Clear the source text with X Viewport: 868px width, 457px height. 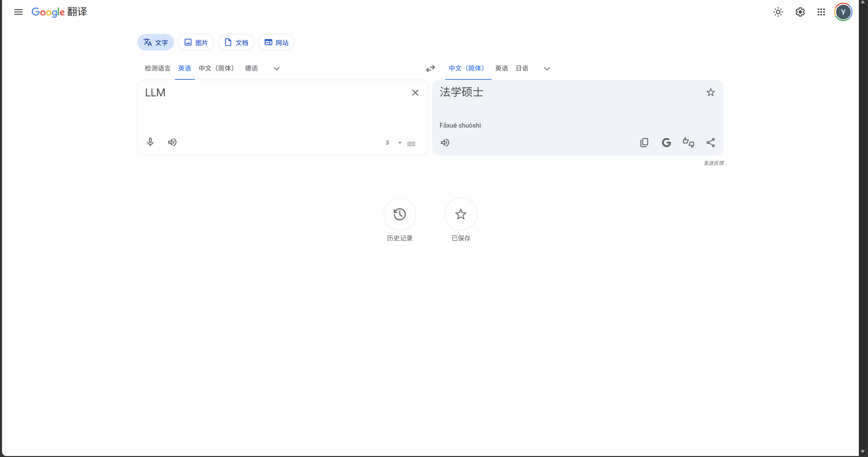(415, 93)
